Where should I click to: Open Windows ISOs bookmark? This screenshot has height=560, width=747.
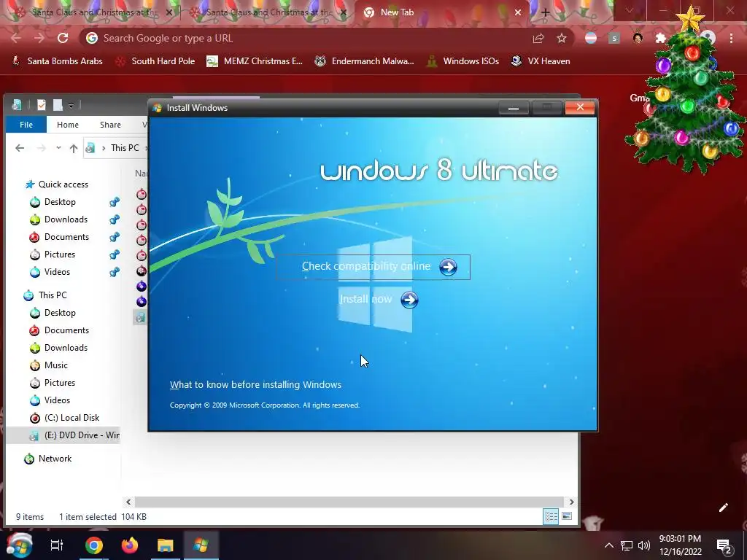(463, 61)
